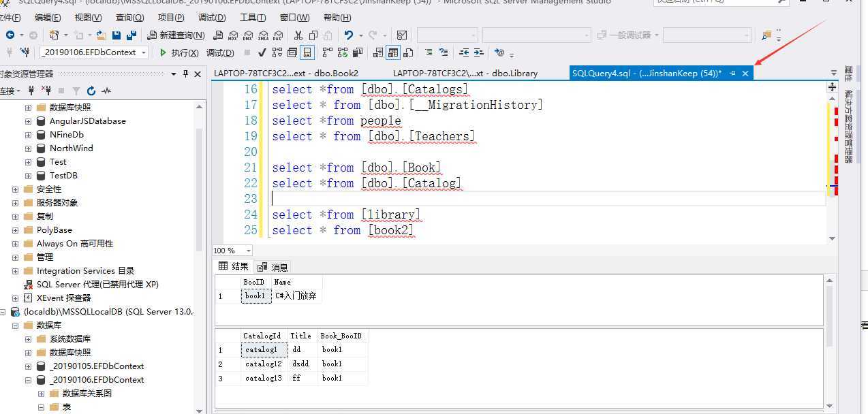Viewport: 868px width, 414px height.
Task: Click the Query Options icon
Action: 292,52
